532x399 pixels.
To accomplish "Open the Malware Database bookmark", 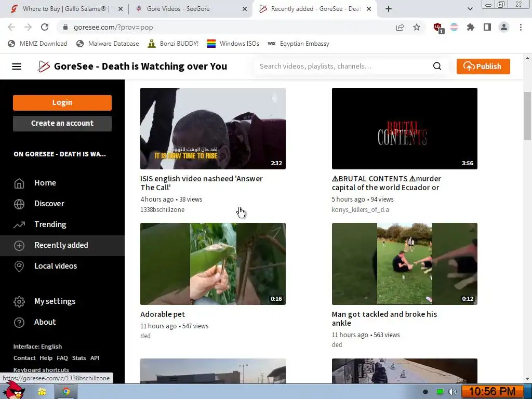I will coord(108,44).
